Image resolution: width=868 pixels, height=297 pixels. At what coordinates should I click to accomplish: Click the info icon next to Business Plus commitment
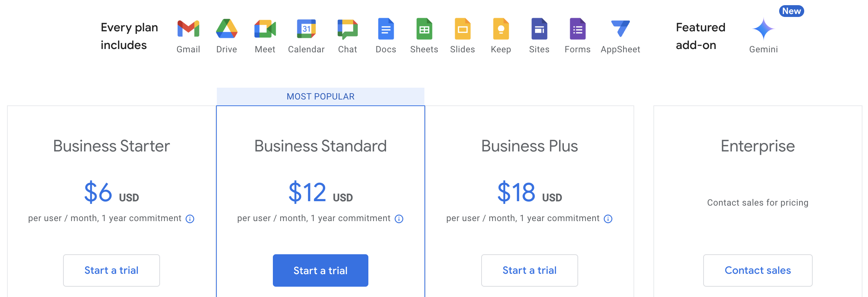tap(608, 219)
